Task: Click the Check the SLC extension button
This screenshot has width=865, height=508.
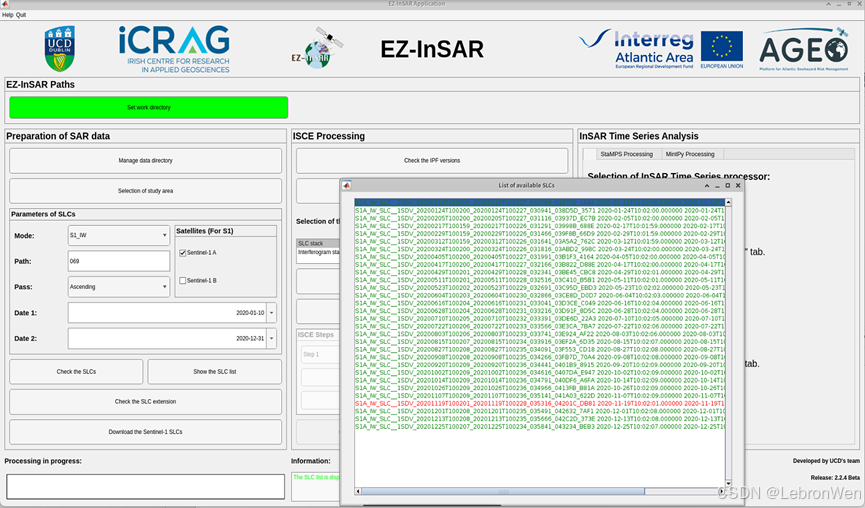Action: 146,402
